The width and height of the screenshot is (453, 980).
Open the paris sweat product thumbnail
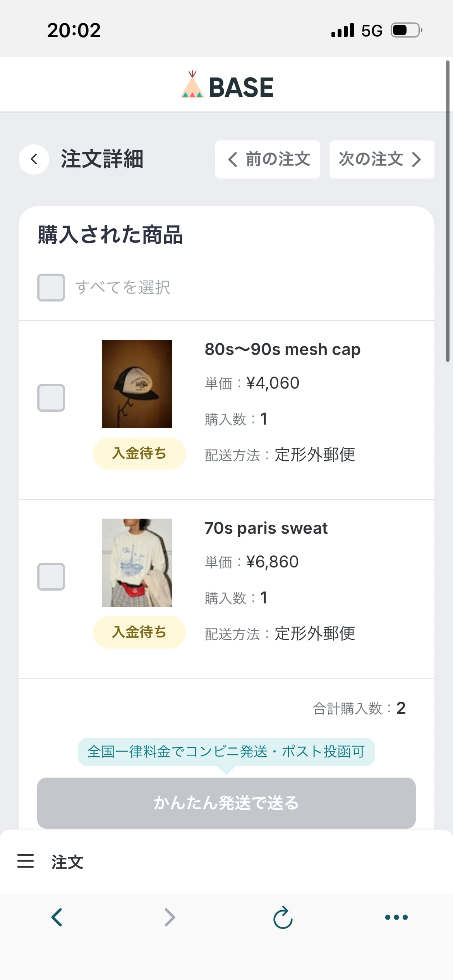137,563
